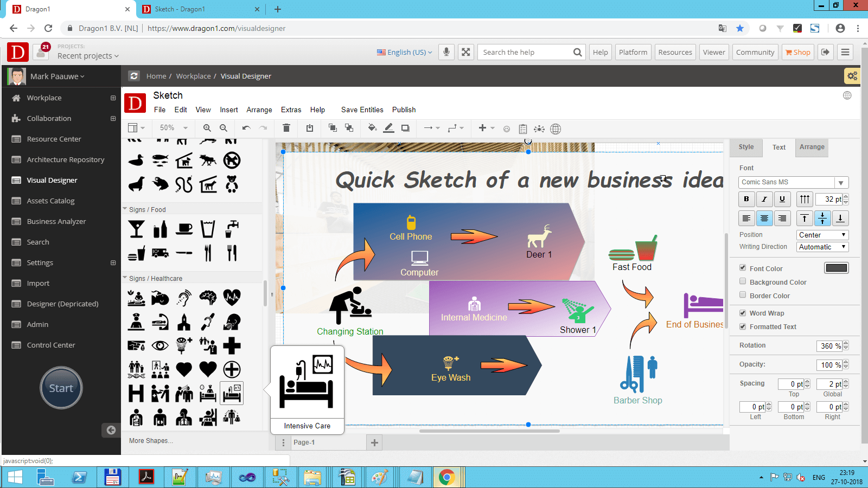
Task: Click the globe icon in sketch toolbar
Action: (556, 129)
